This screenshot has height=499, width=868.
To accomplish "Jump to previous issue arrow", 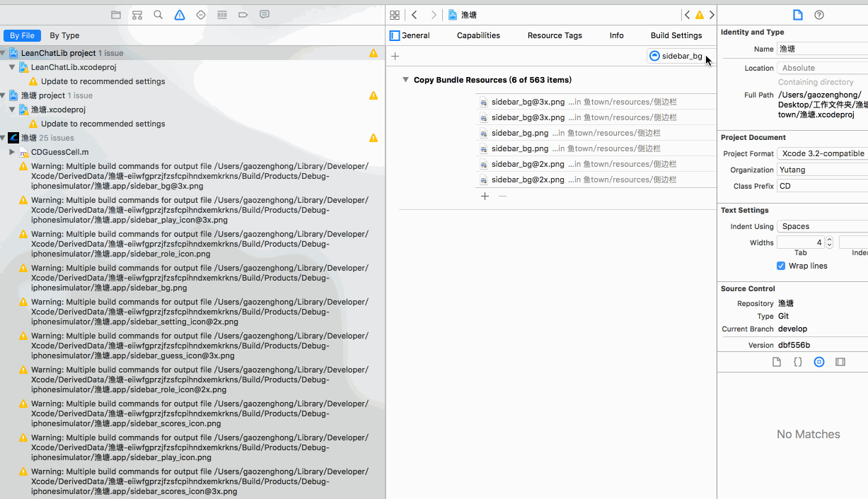I will (687, 15).
